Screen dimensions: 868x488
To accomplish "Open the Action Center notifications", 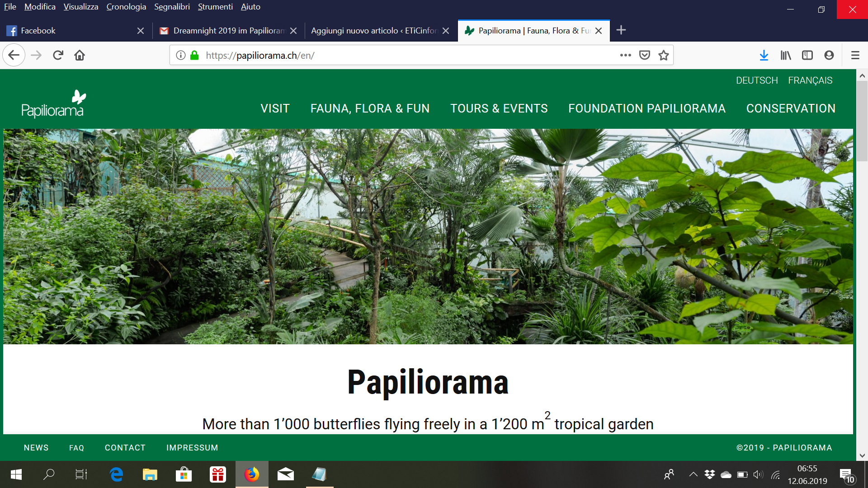I will (847, 475).
